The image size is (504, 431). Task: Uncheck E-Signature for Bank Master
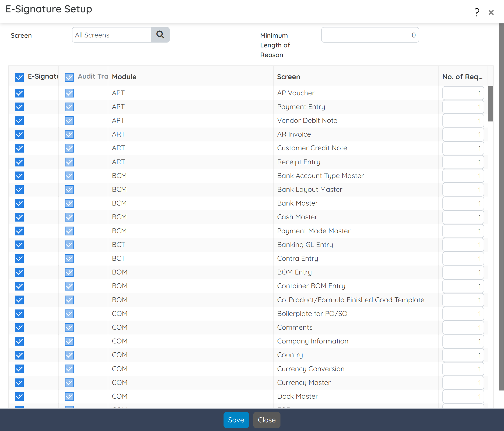[x=19, y=203]
